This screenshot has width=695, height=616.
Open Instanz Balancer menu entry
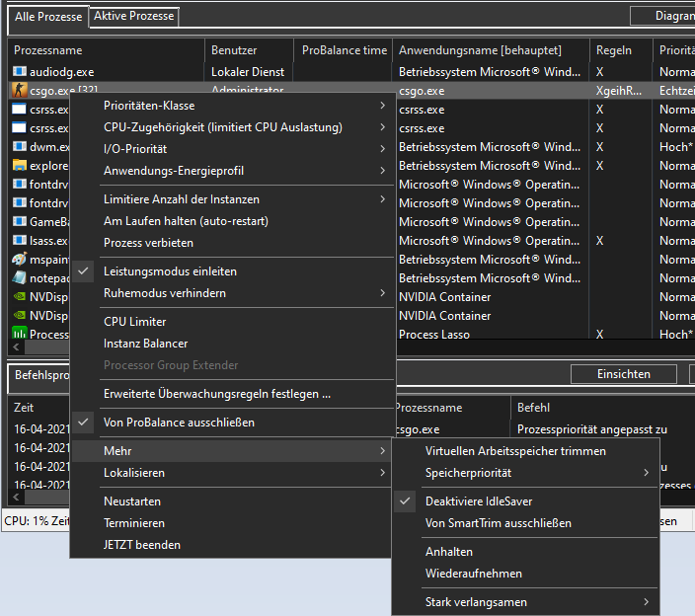[x=233, y=344]
